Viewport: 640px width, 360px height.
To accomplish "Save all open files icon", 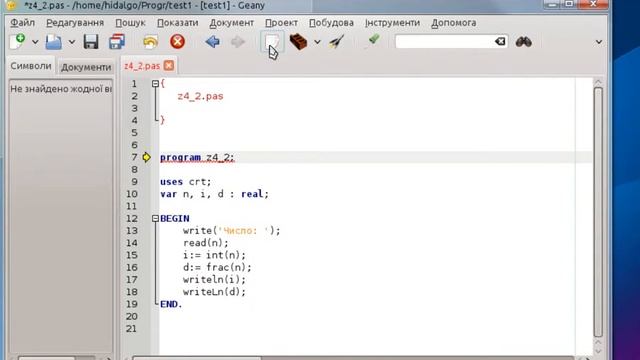I will pos(117,42).
